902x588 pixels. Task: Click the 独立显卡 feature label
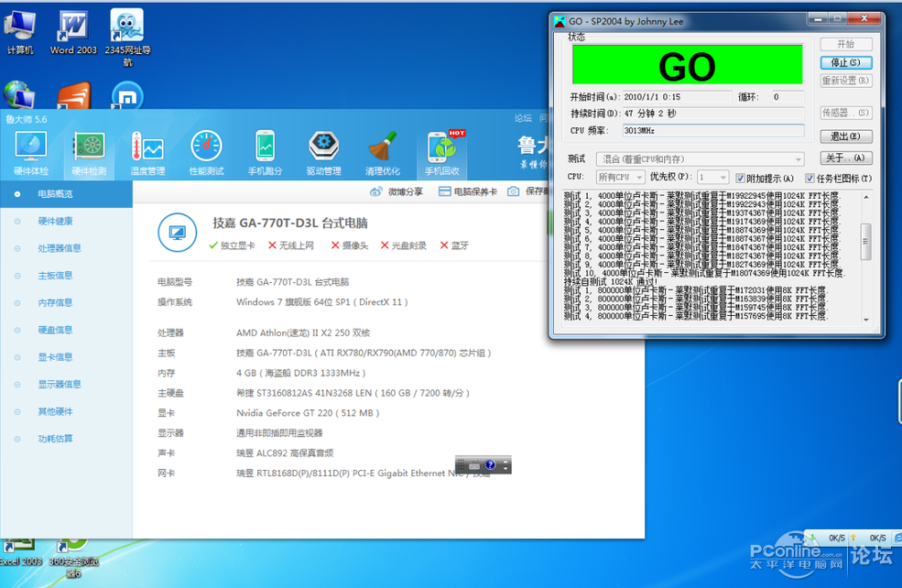[x=237, y=245]
